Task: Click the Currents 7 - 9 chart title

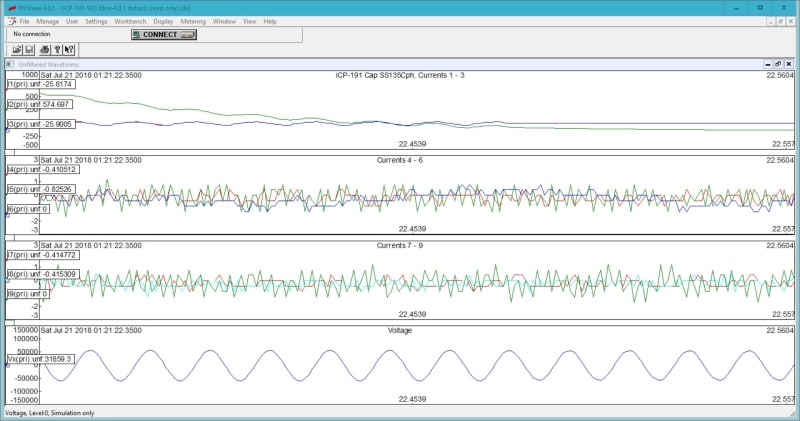Action: 400,245
